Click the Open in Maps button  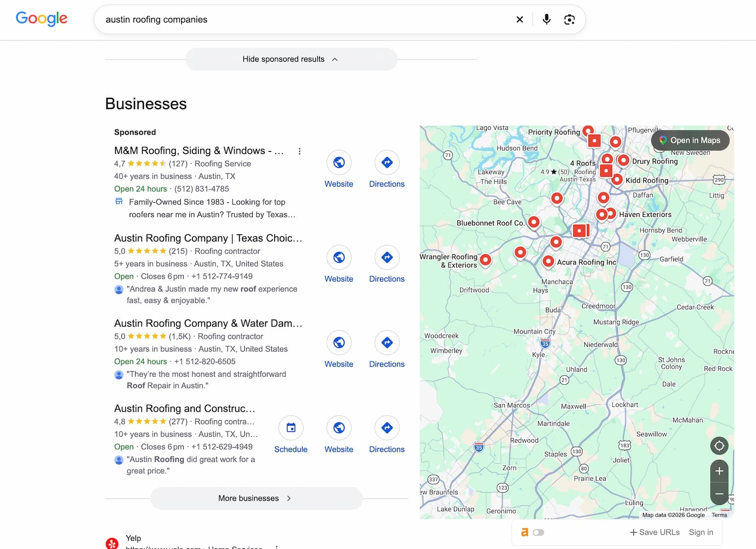[690, 141]
